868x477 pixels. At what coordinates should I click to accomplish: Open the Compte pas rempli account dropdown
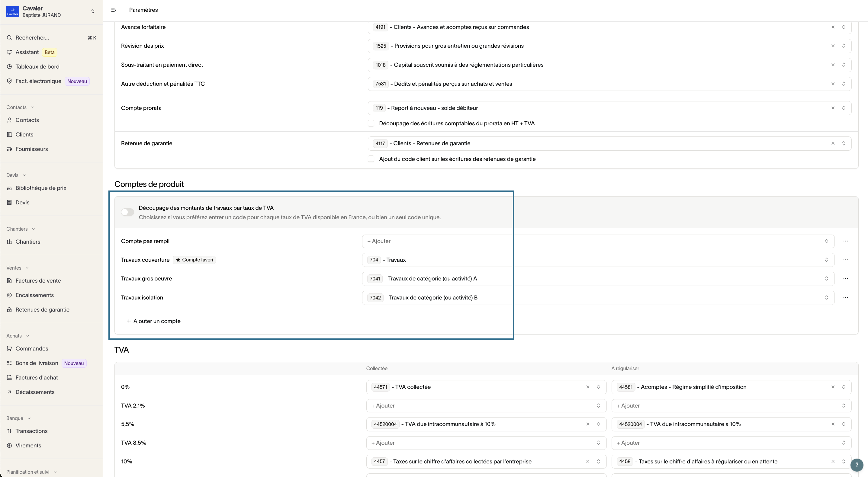598,241
